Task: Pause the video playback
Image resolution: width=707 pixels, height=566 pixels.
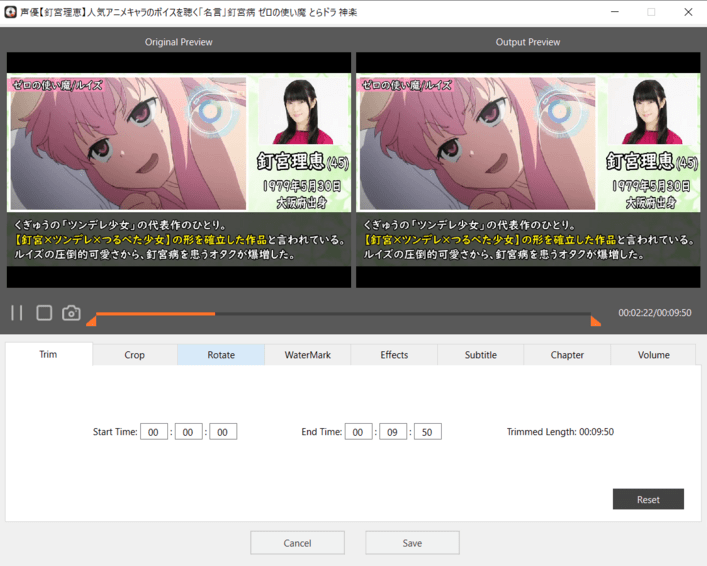Action: tap(17, 313)
